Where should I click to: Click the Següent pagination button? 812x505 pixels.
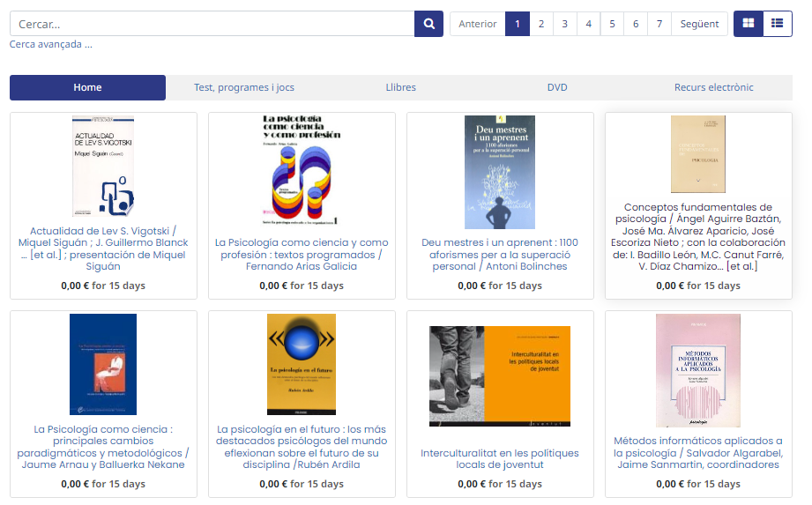[700, 24]
